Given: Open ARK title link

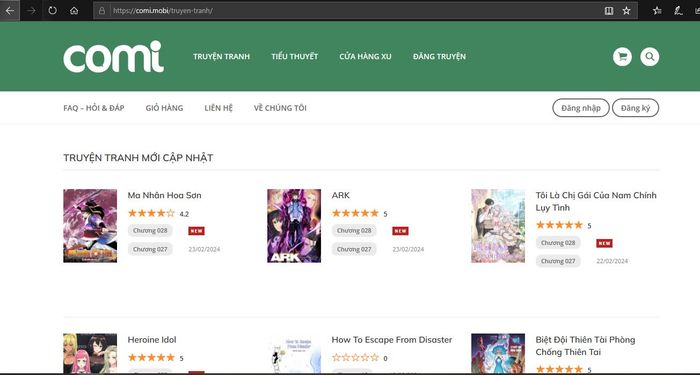Looking at the screenshot, I should [x=341, y=195].
